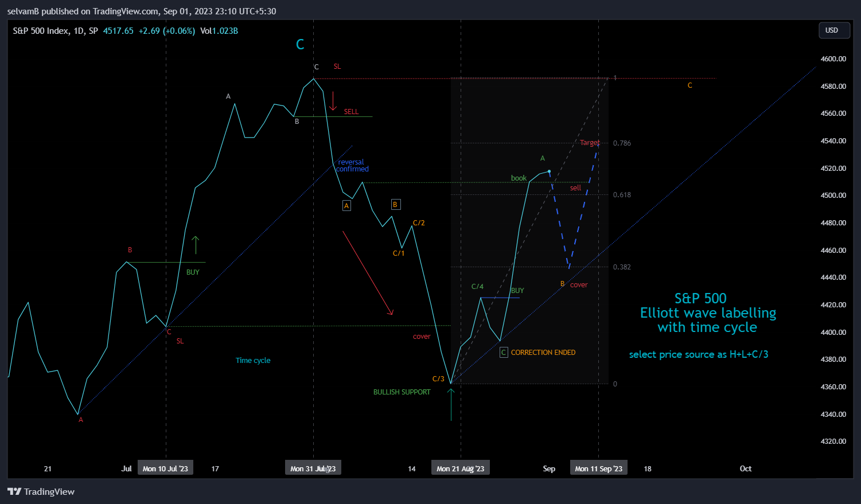The image size is (861, 504).
Task: Click the green 'book' annotation
Action: click(519, 178)
